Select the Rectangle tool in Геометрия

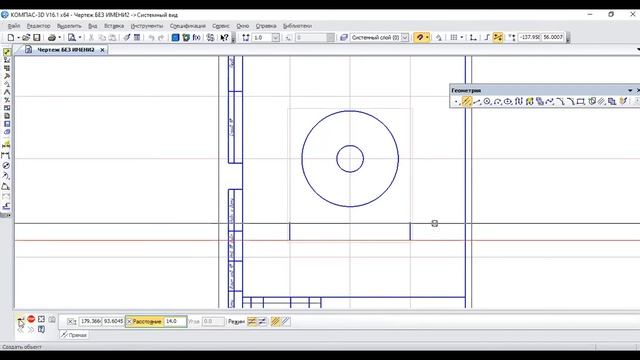point(581,101)
